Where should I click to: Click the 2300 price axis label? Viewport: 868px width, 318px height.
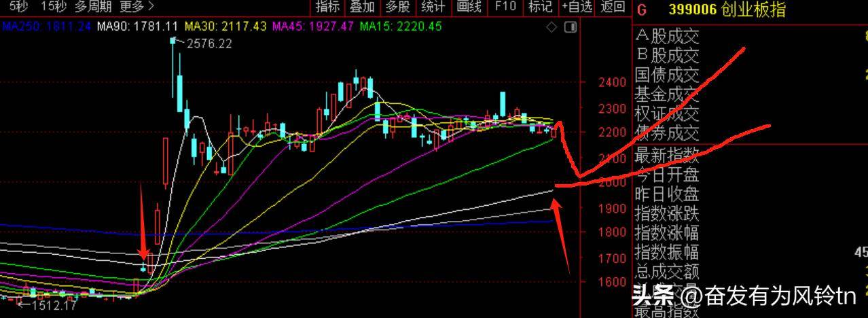point(612,108)
